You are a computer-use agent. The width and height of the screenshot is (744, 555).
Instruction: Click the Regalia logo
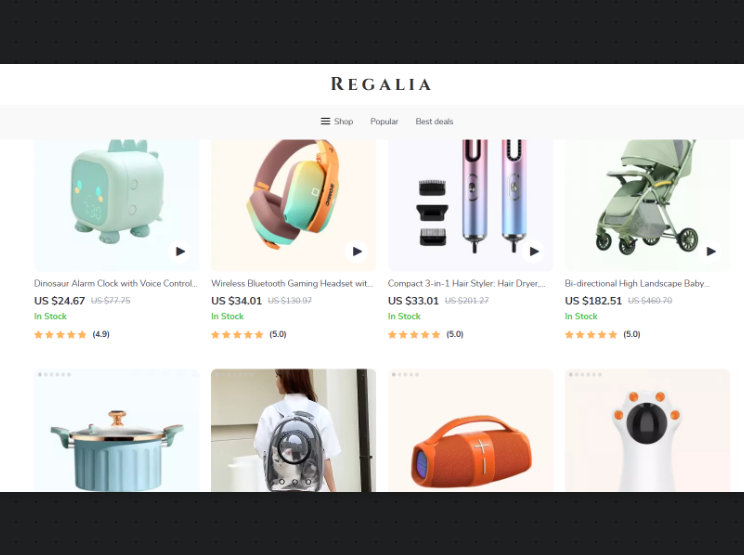pos(381,84)
